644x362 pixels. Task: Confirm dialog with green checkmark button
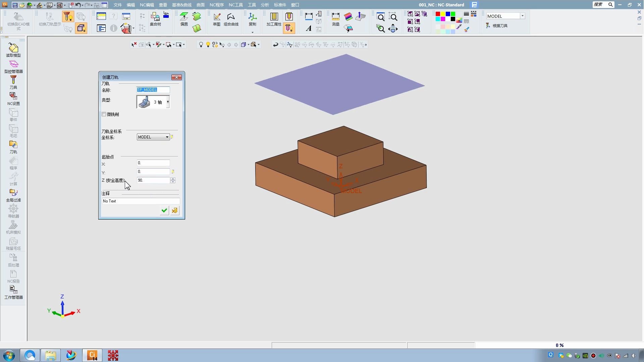pos(164,210)
